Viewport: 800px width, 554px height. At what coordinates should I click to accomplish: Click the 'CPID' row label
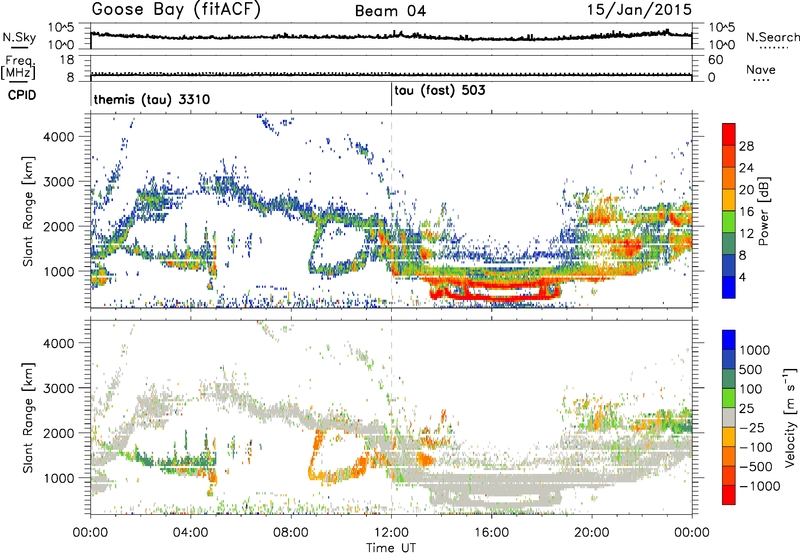click(22, 95)
